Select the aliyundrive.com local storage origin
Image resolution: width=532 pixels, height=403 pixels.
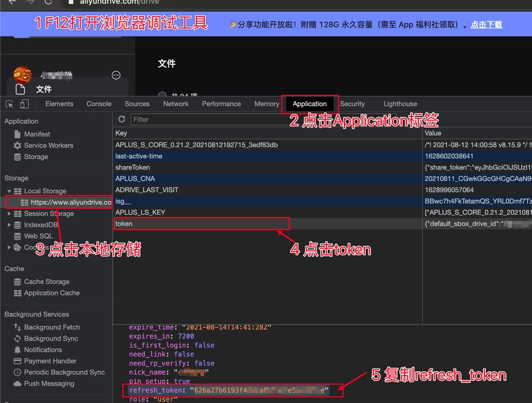(70, 202)
